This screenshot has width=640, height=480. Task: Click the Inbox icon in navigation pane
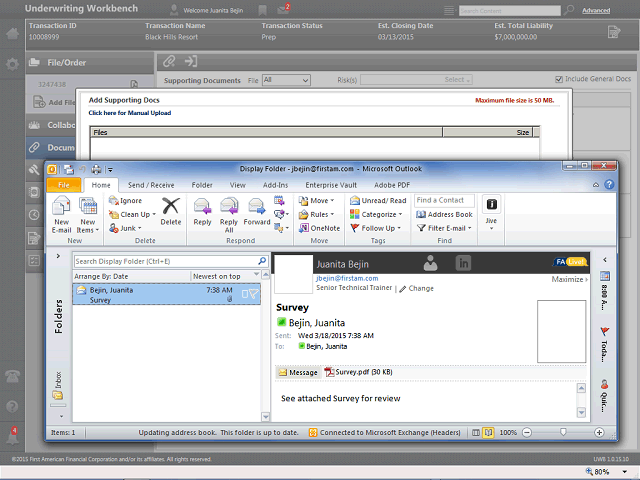point(58,395)
